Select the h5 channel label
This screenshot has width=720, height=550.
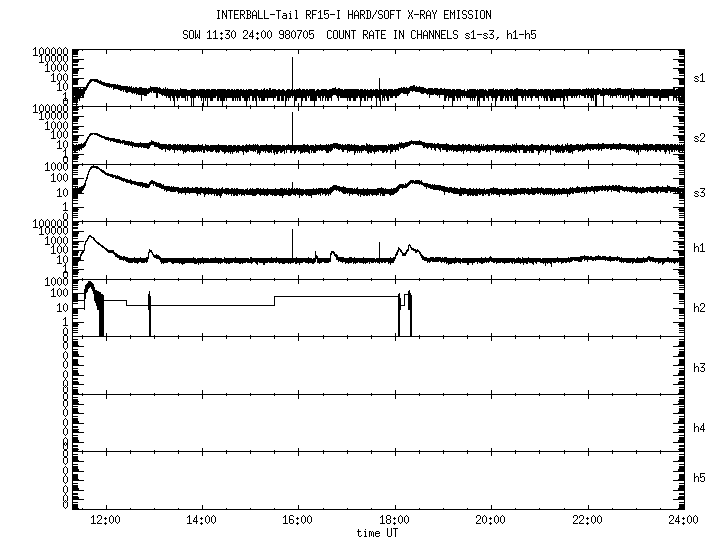700,480
